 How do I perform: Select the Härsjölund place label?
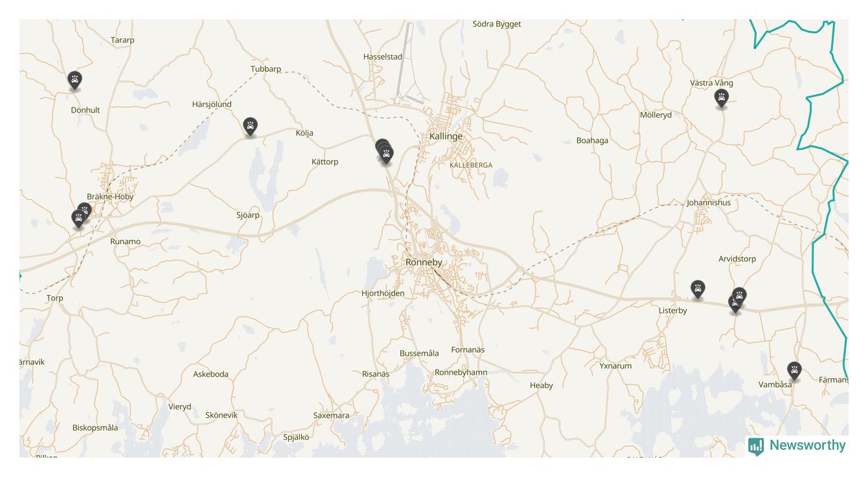tap(212, 104)
